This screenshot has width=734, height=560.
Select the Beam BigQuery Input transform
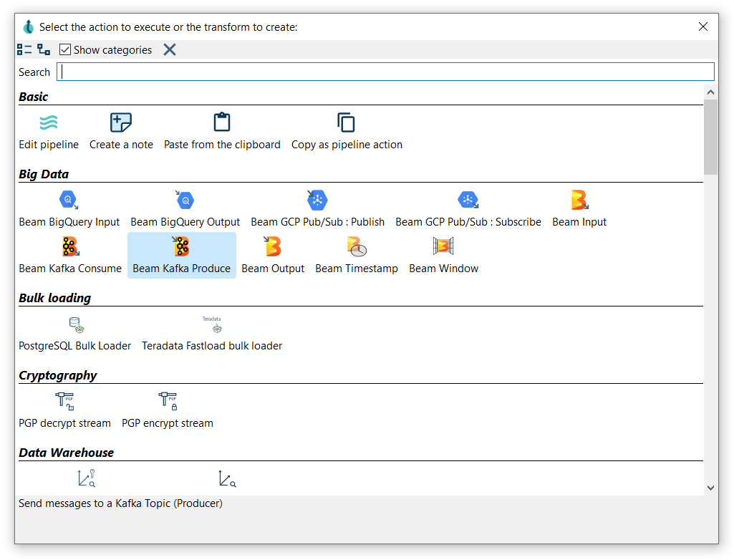pyautogui.click(x=69, y=208)
